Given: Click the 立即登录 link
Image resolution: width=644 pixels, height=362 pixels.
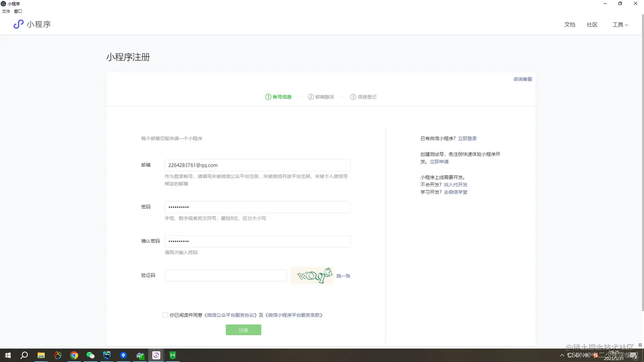Looking at the screenshot, I should [467, 139].
